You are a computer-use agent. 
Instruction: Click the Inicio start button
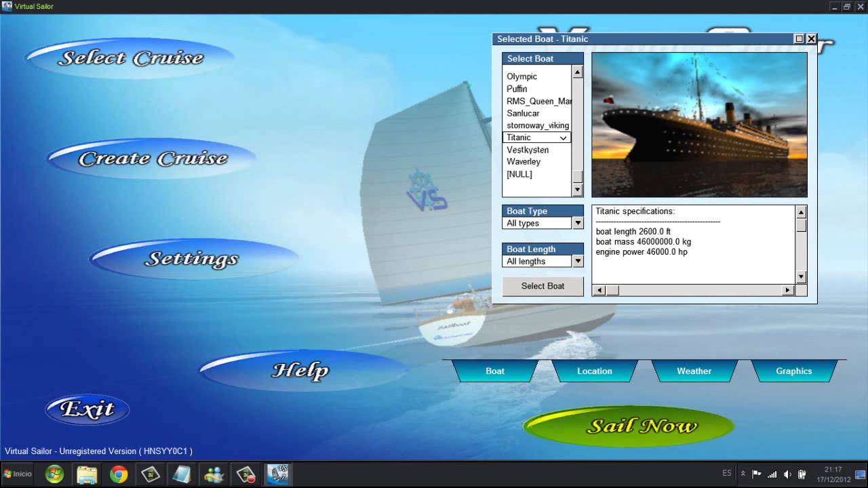click(x=18, y=474)
